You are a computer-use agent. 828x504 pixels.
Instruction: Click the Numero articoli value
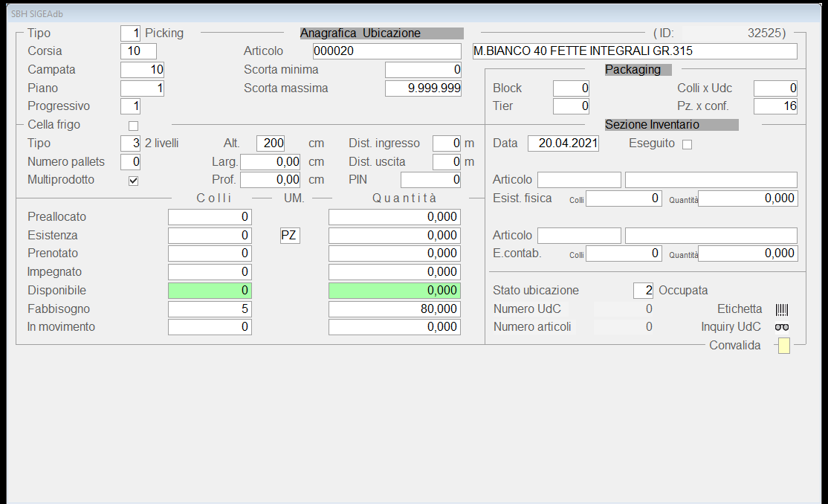(624, 327)
